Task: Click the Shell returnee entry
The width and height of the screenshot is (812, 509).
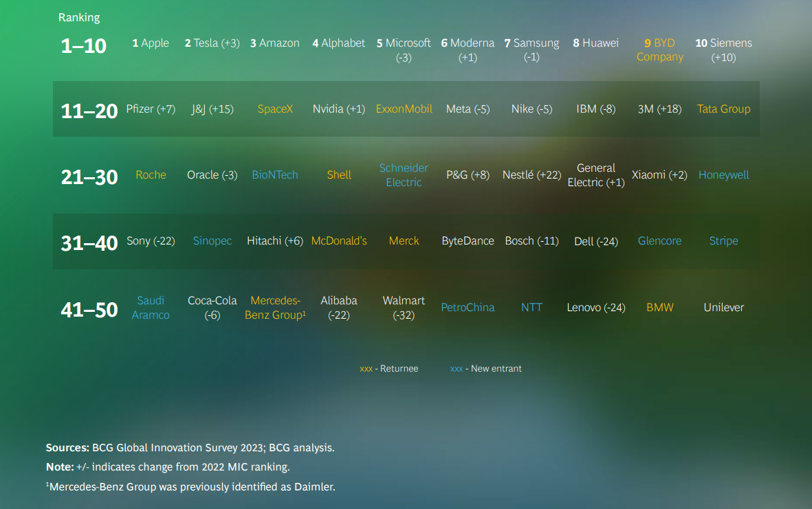Action: pos(339,175)
